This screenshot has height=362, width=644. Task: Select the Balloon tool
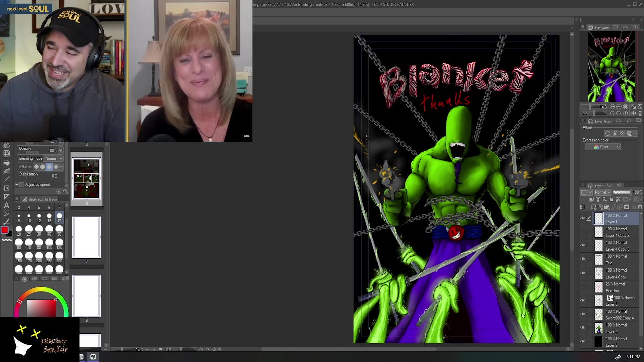pos(6,213)
